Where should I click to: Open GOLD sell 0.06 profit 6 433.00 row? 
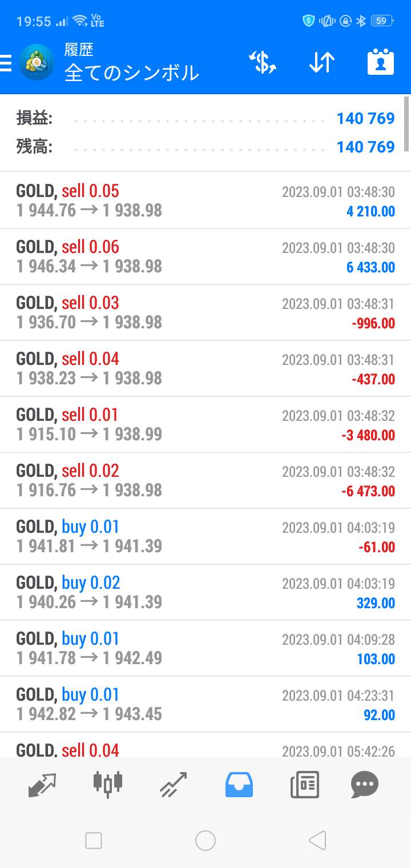[205, 257]
